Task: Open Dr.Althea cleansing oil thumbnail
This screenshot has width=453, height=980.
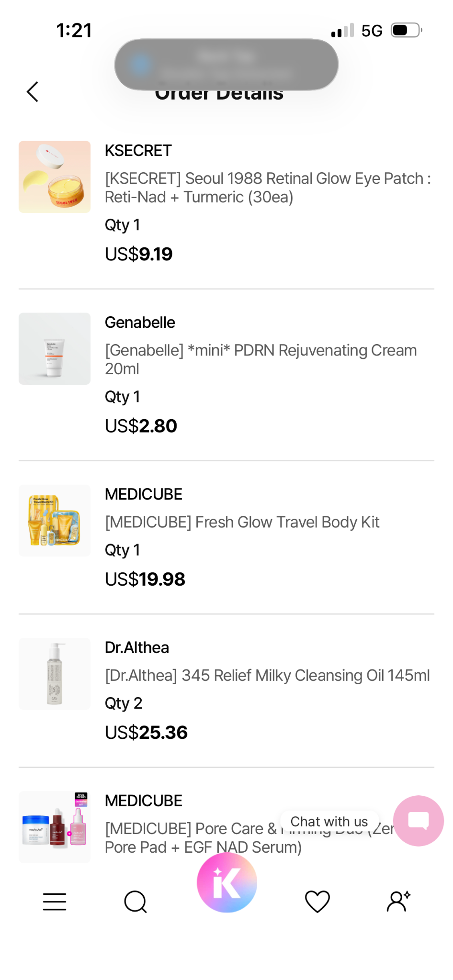Action: (55, 674)
